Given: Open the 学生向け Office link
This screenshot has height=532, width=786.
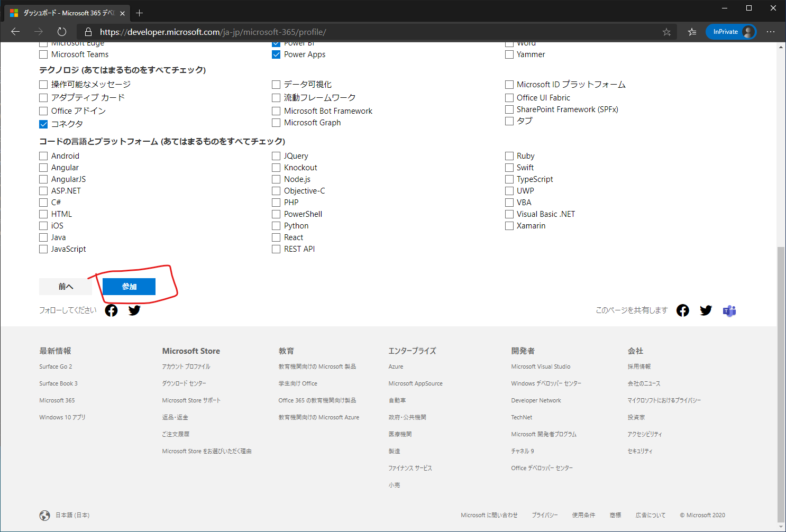Looking at the screenshot, I should 298,383.
